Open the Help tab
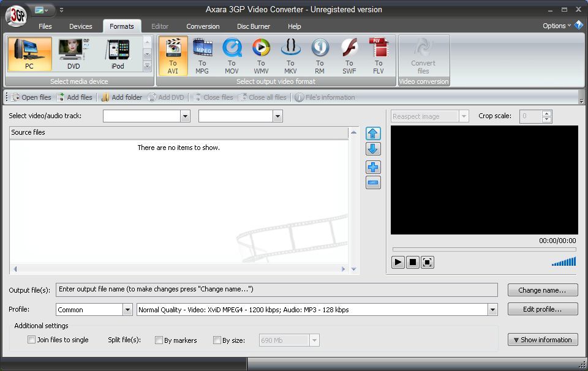The width and height of the screenshot is (588, 371). click(295, 26)
